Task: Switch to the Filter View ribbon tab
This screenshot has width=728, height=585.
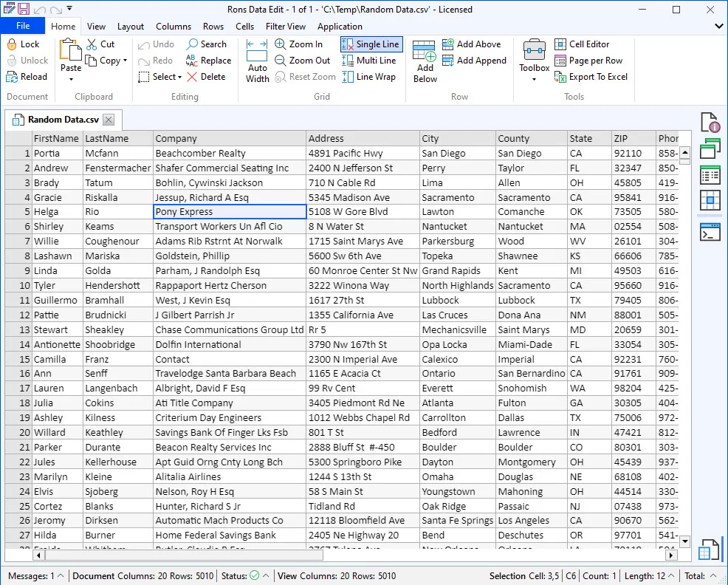Action: click(x=285, y=26)
